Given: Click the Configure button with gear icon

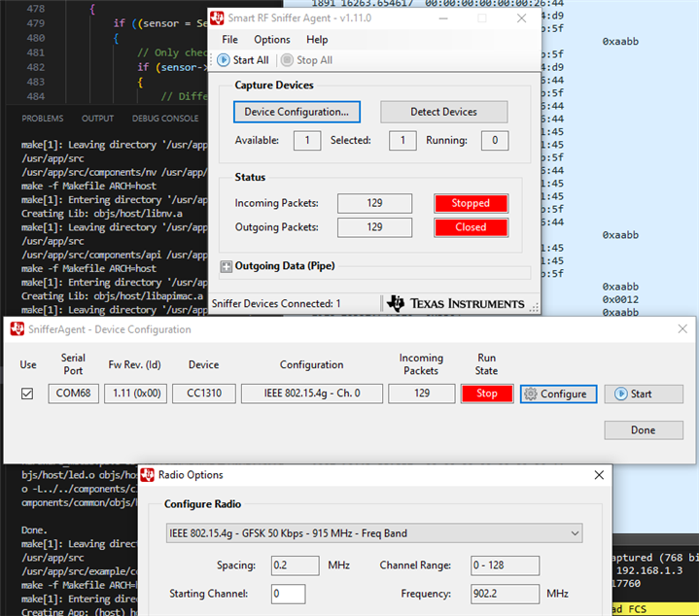Looking at the screenshot, I should [558, 394].
